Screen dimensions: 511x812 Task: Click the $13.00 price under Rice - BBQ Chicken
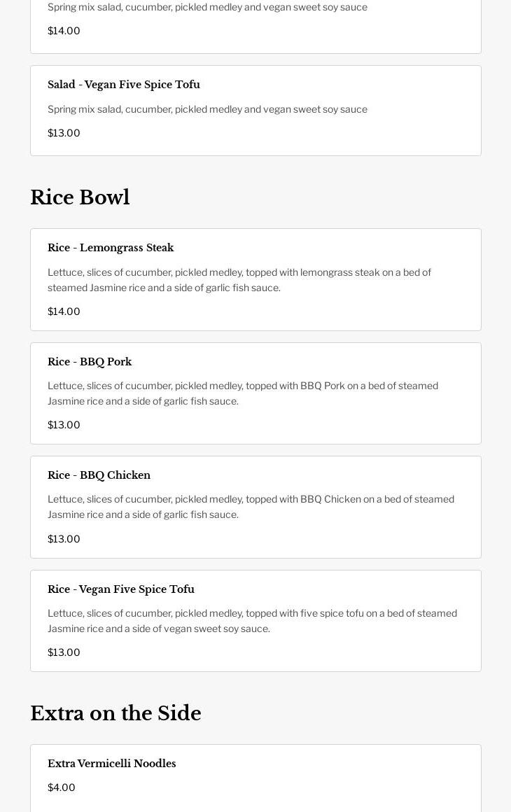64,539
